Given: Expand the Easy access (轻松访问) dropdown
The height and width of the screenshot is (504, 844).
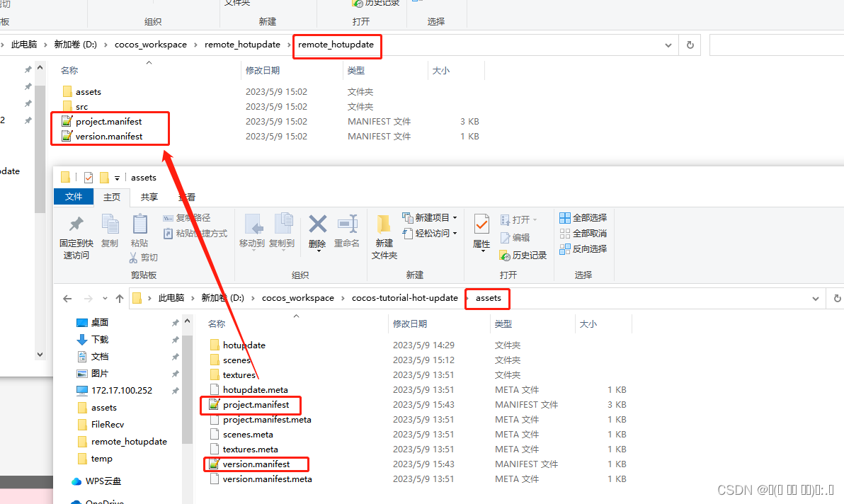Looking at the screenshot, I should coord(455,234).
